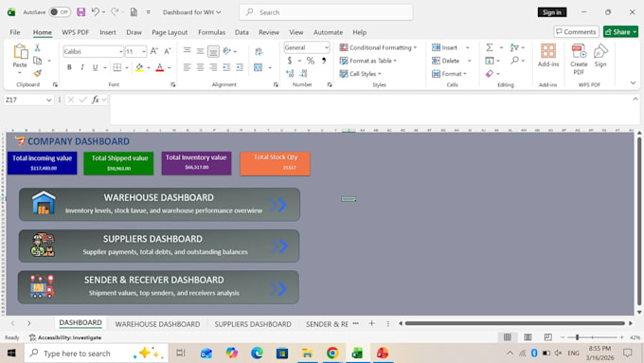Apply Wrap Text in Alignment group
The image size is (644, 363).
coord(259,51)
